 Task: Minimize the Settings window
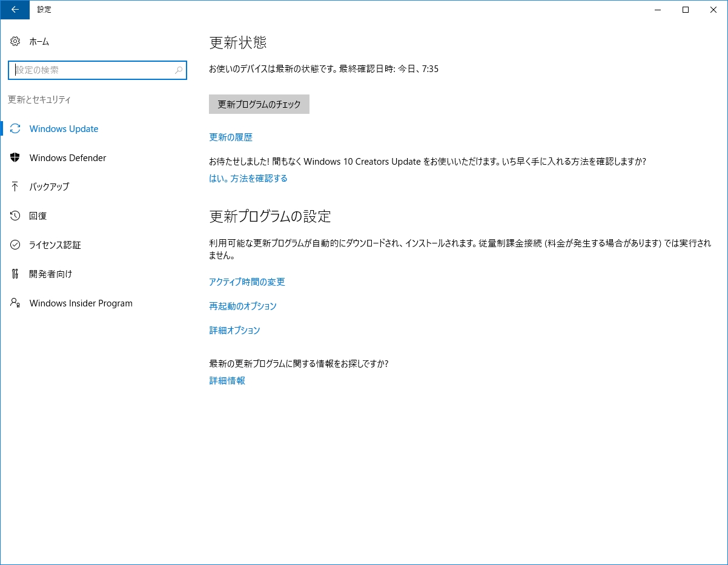pyautogui.click(x=658, y=10)
